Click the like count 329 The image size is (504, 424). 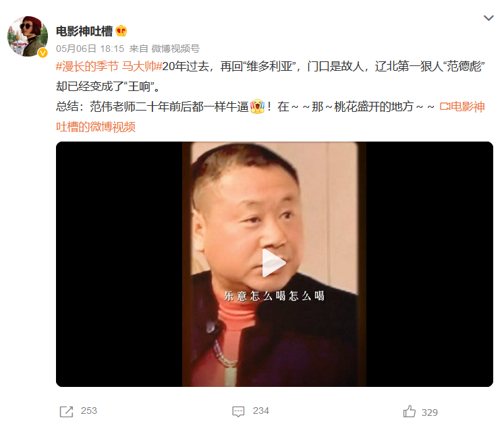tap(429, 413)
